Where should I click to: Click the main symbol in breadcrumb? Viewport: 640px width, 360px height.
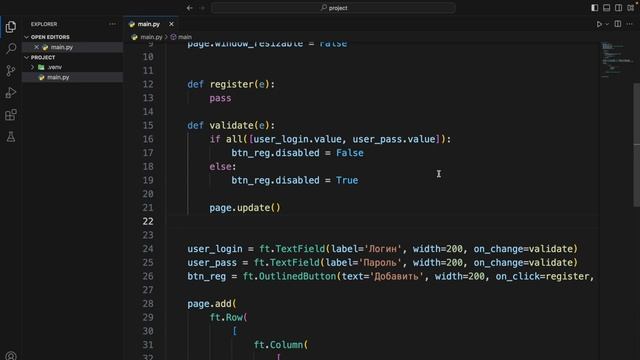(x=184, y=37)
